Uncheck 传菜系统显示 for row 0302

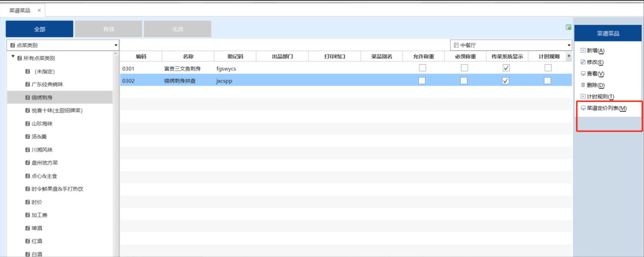coord(506,80)
